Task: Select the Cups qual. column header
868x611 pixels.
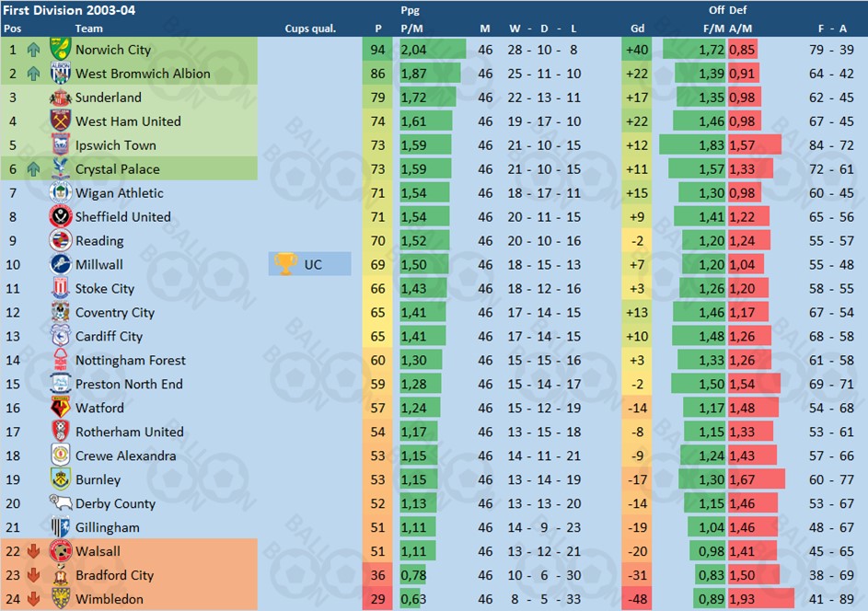Action: tap(310, 29)
